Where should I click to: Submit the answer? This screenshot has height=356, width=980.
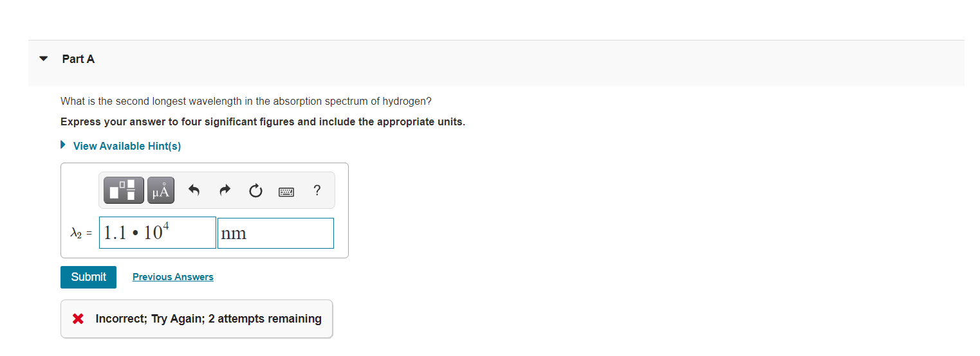tap(89, 277)
